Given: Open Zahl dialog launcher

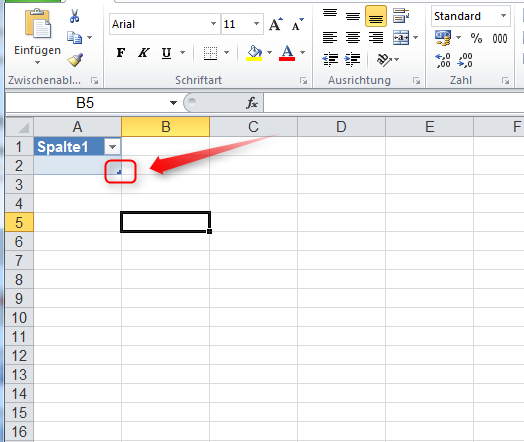Looking at the screenshot, I should (x=505, y=81).
